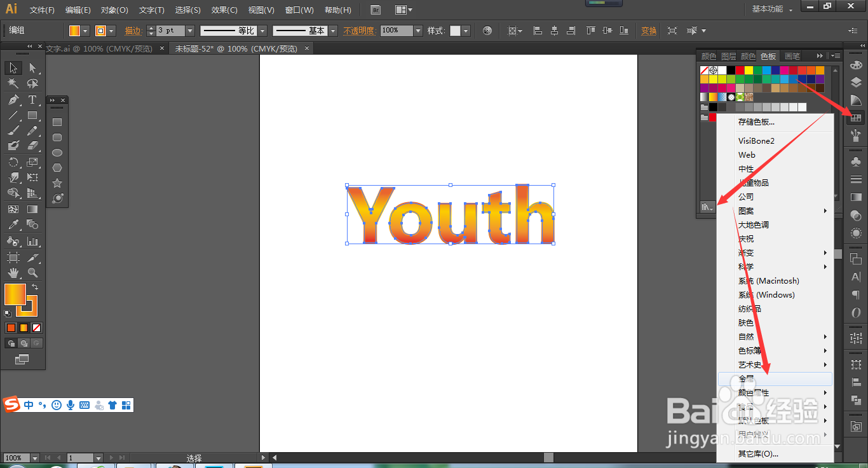This screenshot has width=868, height=468.
Task: Click the 描边 stroke link
Action: click(133, 31)
